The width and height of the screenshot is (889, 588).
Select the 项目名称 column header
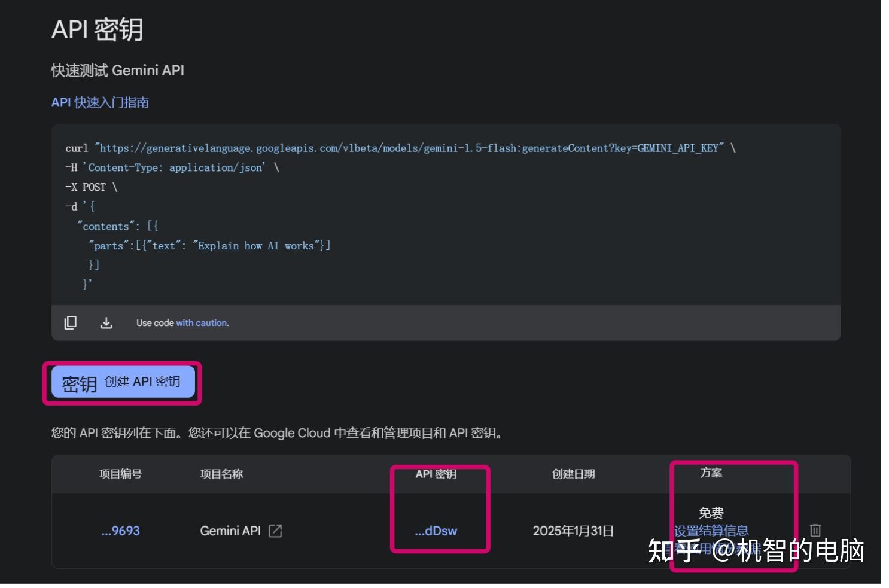[x=221, y=474]
